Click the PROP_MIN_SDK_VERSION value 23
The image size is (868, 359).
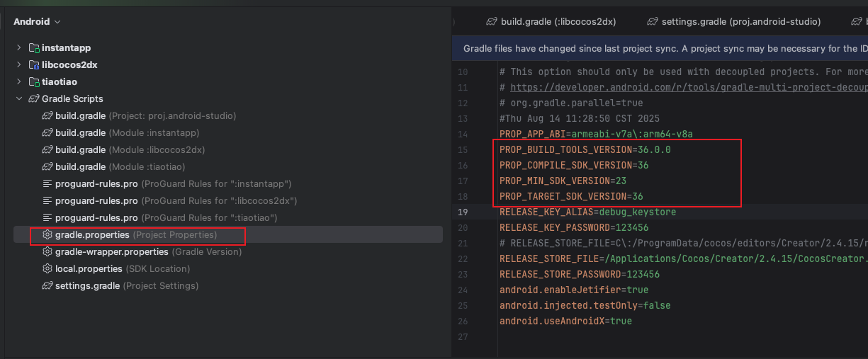(621, 181)
